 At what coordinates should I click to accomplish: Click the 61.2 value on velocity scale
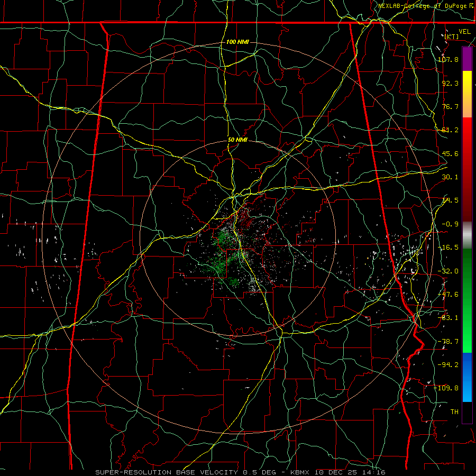(x=450, y=130)
